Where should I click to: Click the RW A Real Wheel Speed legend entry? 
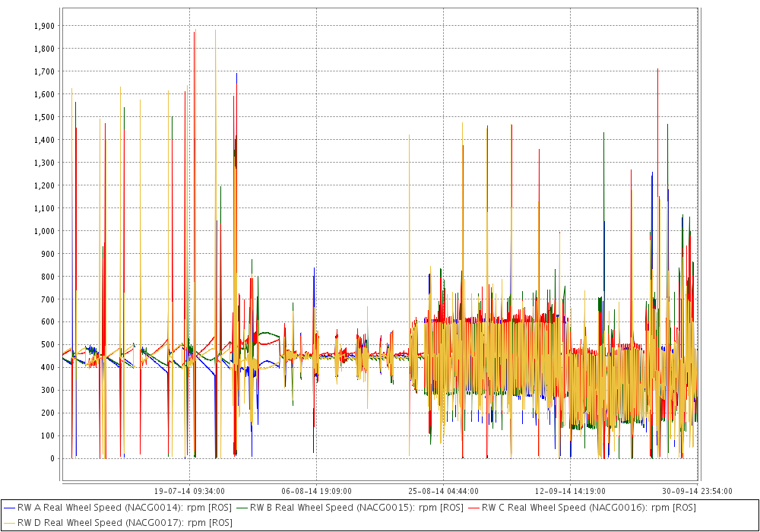tap(118, 508)
